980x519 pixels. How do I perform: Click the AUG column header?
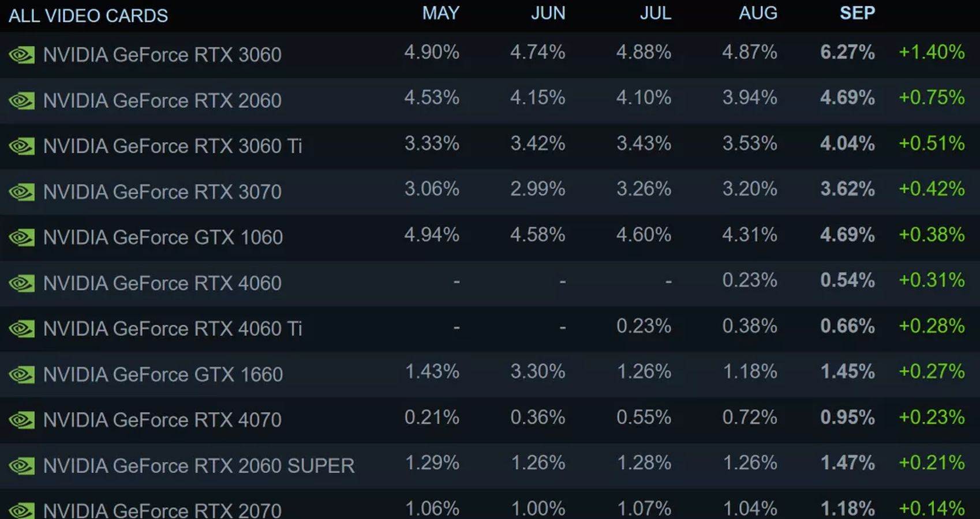click(758, 13)
